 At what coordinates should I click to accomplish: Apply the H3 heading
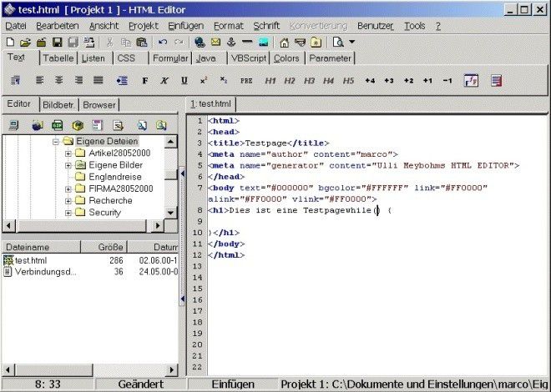tap(309, 81)
